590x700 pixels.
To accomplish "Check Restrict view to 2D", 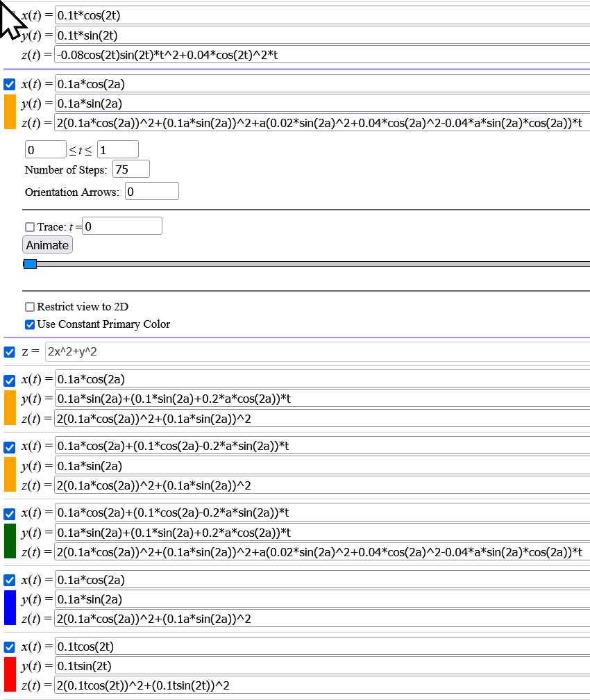I will point(29,307).
